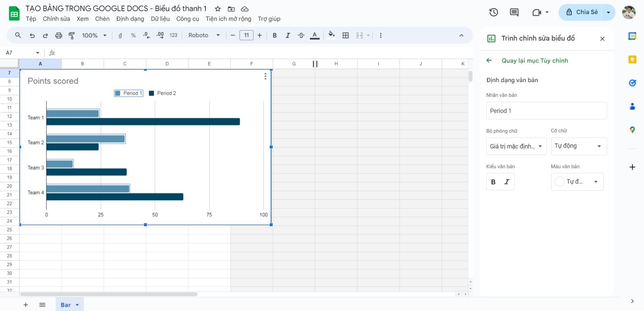Open the comments icon
The image size is (644, 311).
click(x=514, y=12)
